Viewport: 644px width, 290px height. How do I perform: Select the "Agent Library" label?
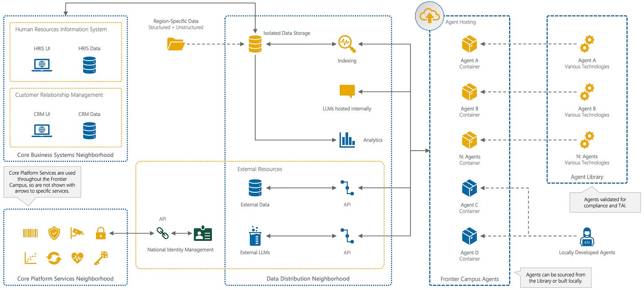pos(587,177)
